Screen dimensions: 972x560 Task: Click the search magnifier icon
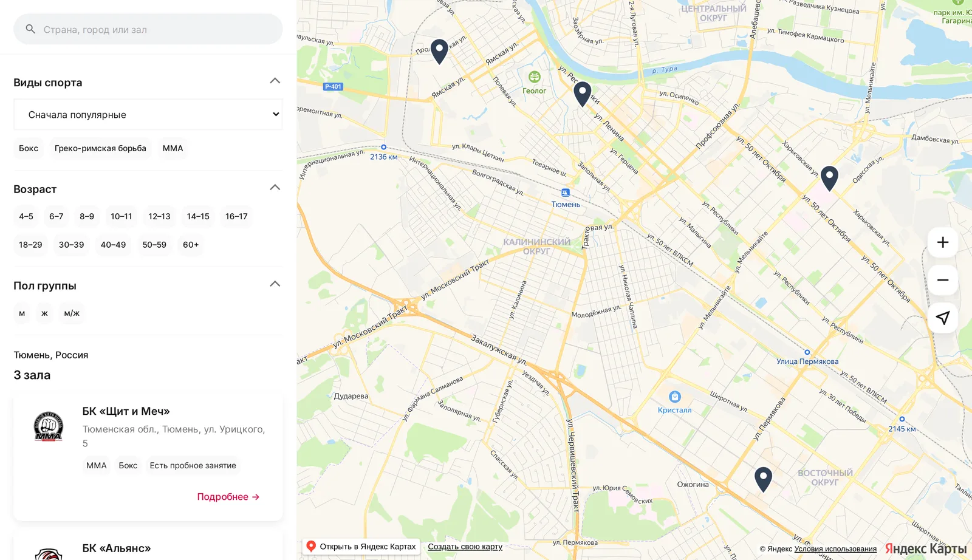point(30,29)
